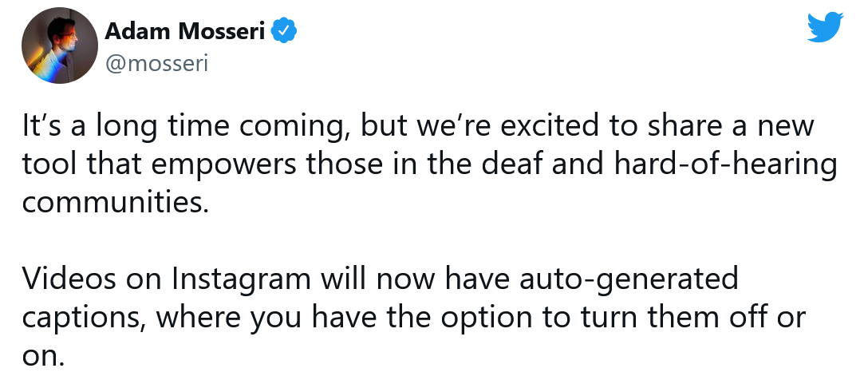Image resolution: width=868 pixels, height=380 pixels.
Task: Click the word "communities" in the tweet
Action: 115,201
